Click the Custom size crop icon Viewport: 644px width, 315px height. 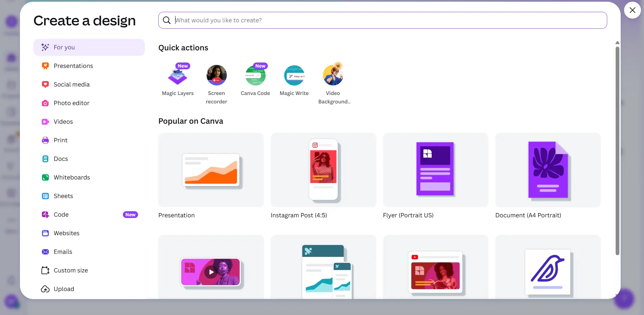(x=45, y=270)
